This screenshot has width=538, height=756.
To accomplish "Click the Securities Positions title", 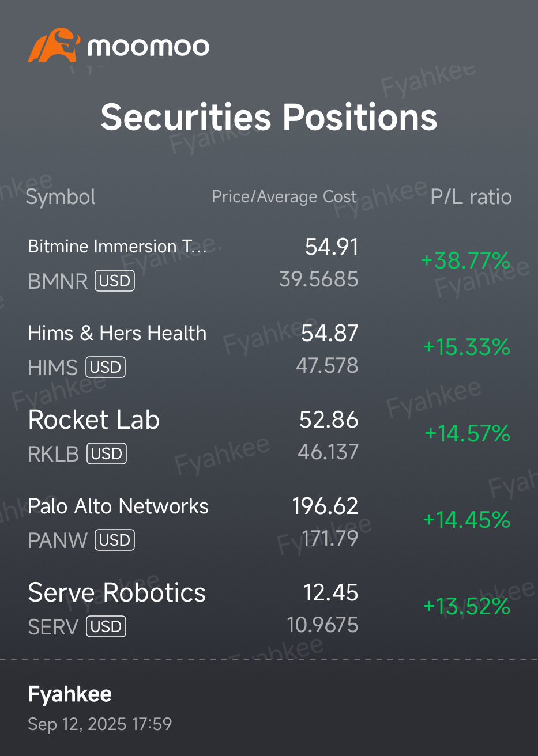I will [x=269, y=117].
